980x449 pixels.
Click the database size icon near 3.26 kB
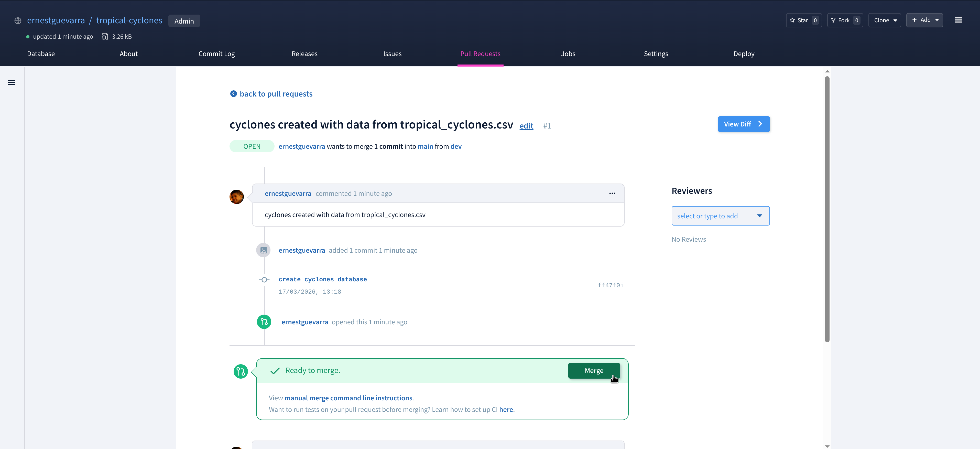coord(105,37)
